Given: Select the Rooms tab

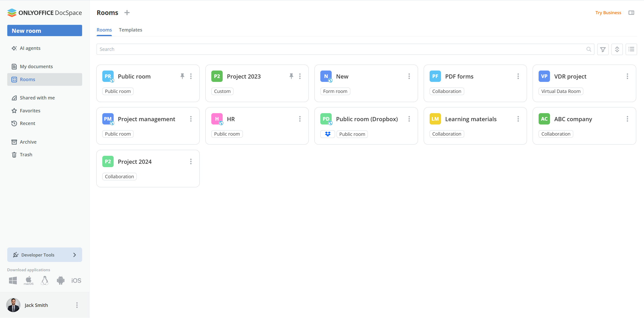Looking at the screenshot, I should (x=104, y=30).
